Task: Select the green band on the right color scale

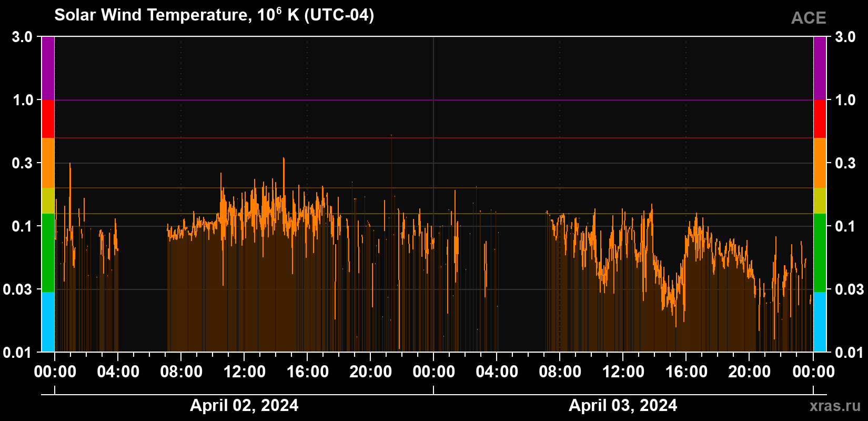Action: point(820,253)
